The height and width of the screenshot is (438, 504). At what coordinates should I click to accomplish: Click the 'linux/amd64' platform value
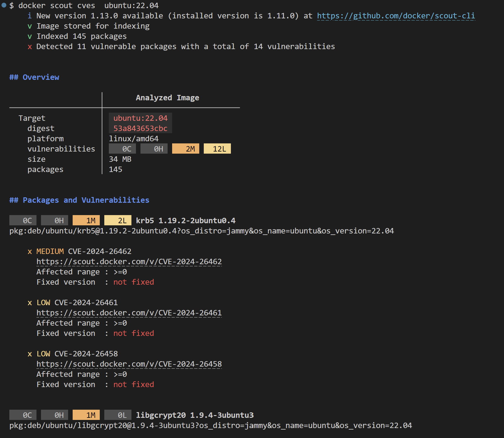(x=134, y=139)
